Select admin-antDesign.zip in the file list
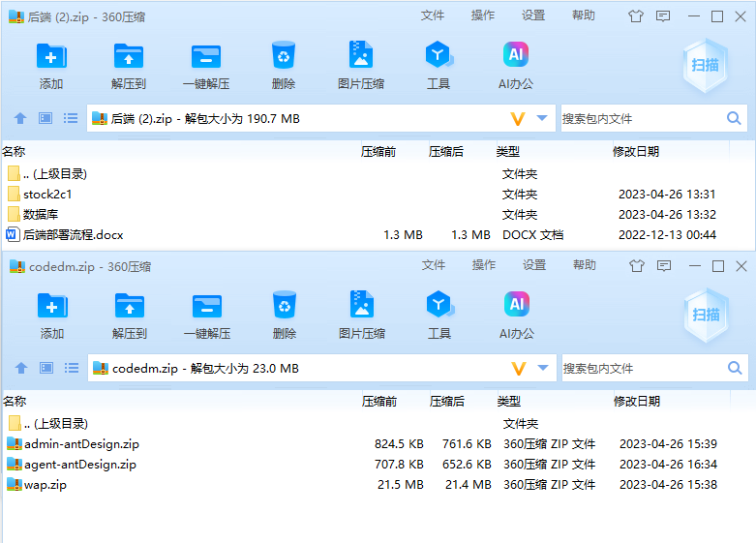This screenshot has height=543, width=756. point(81,444)
